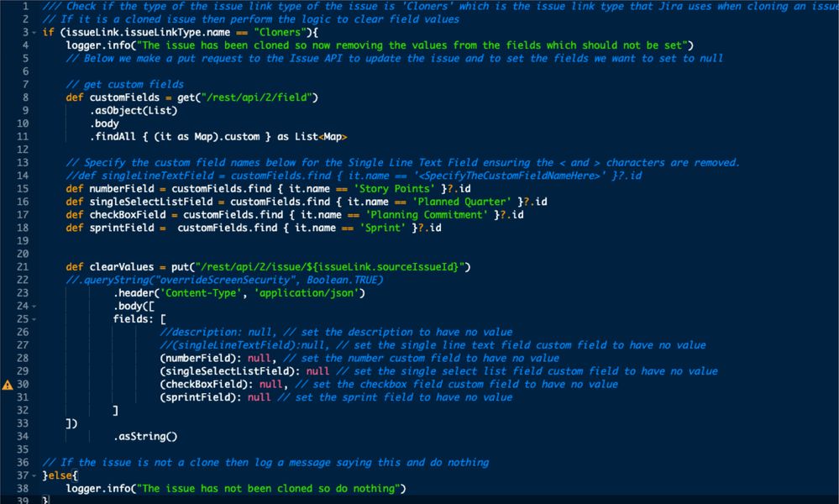Click gutter line number 15
Viewport: 839px width, 504px height.
(x=23, y=189)
